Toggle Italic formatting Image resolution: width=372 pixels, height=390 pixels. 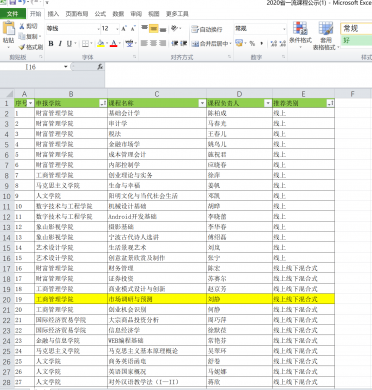click(x=60, y=44)
